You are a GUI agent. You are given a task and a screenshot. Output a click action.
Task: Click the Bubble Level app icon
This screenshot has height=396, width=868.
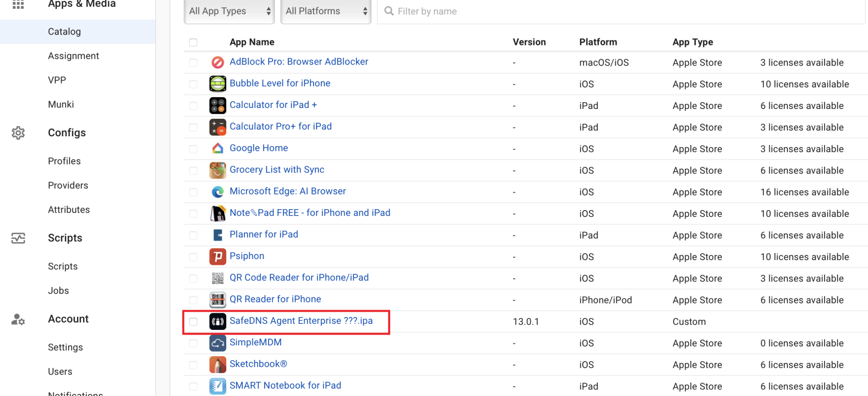[x=218, y=84]
